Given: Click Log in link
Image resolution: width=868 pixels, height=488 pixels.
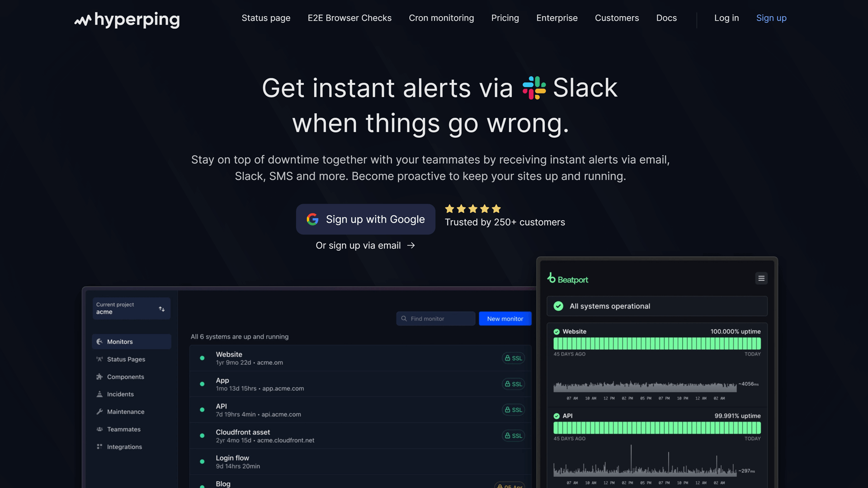Looking at the screenshot, I should coord(726,18).
